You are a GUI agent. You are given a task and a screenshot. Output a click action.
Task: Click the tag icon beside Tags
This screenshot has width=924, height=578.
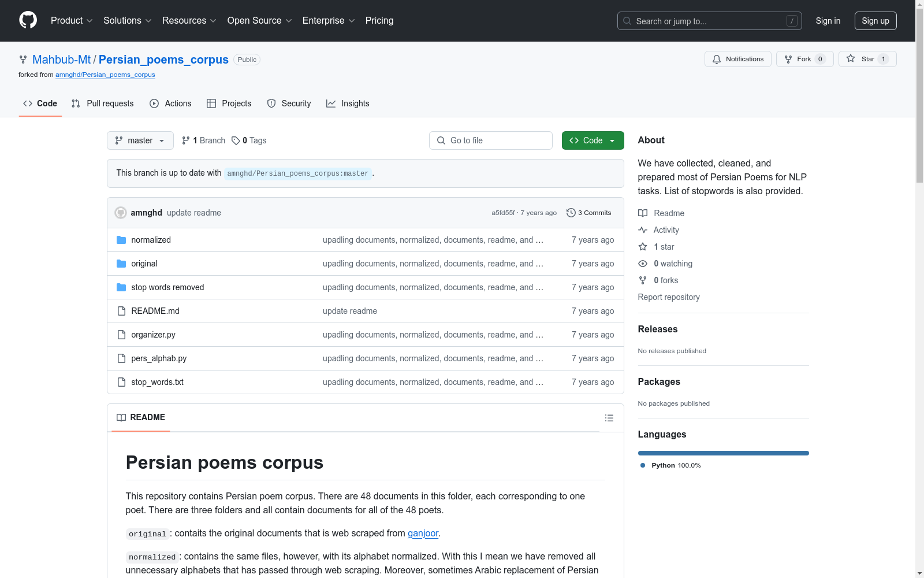point(236,140)
